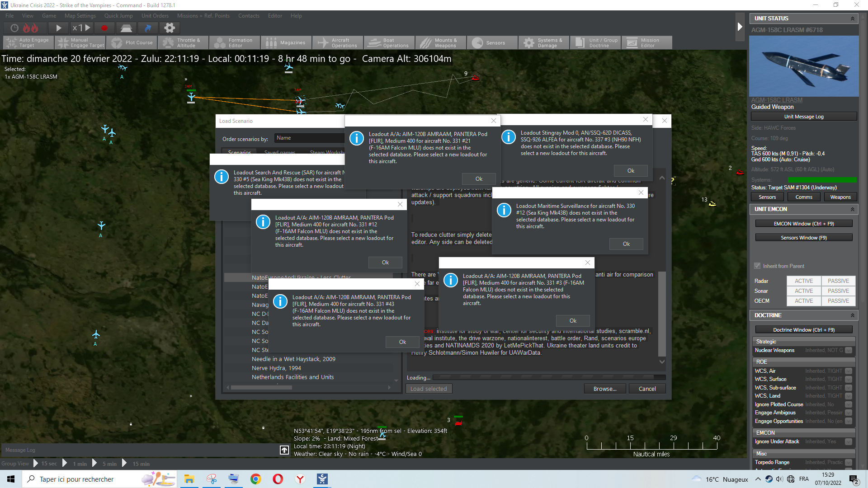Open the Mission Editor
Image resolution: width=868 pixels, height=488 pixels.
[x=647, y=42]
